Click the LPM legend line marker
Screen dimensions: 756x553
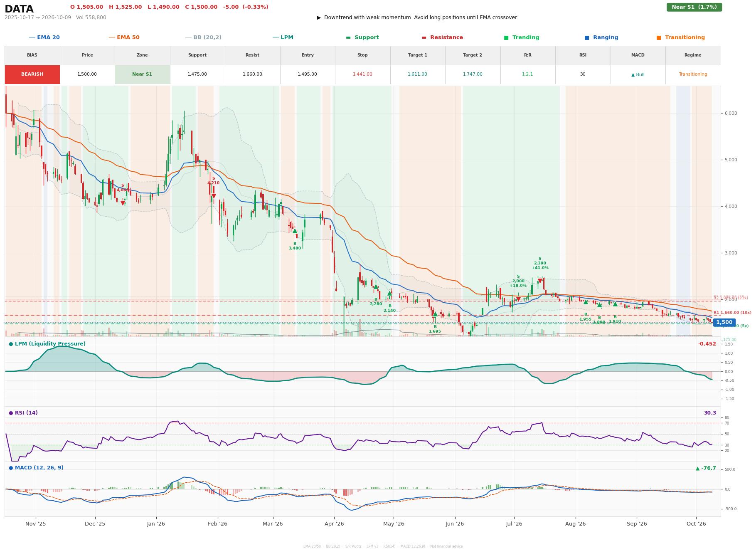(x=276, y=37)
